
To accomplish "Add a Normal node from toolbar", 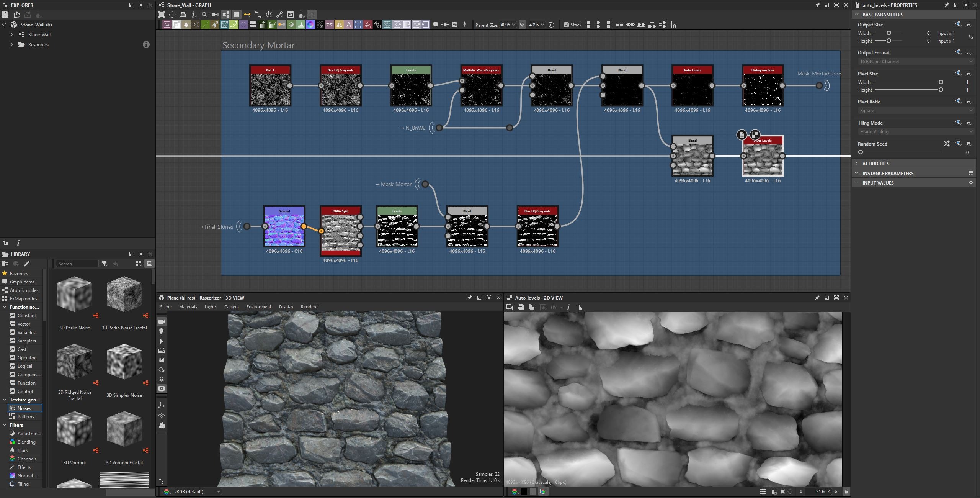I will click(310, 25).
